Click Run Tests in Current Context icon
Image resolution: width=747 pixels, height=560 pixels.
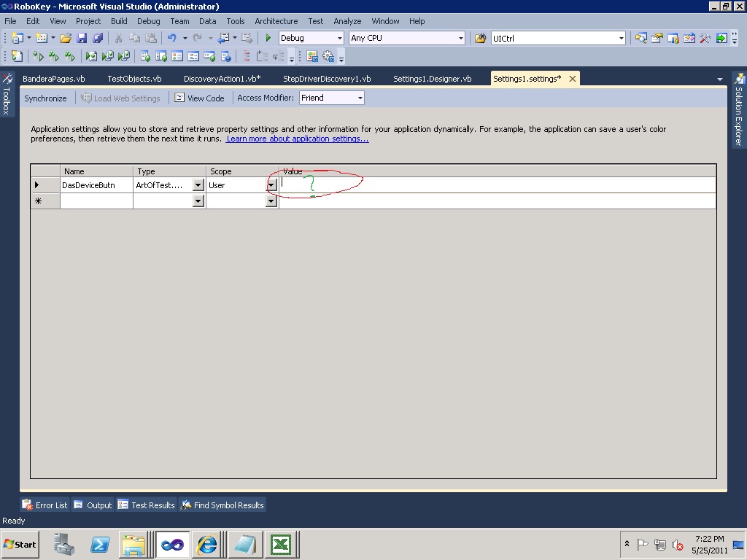click(38, 57)
